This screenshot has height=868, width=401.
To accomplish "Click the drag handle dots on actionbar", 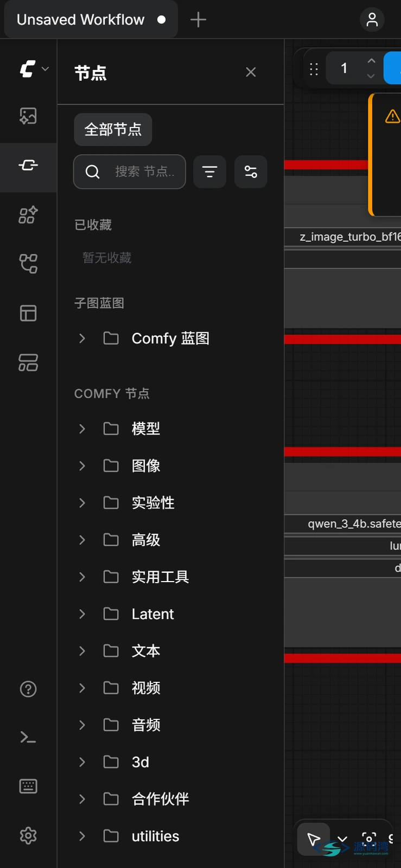I will point(314,69).
